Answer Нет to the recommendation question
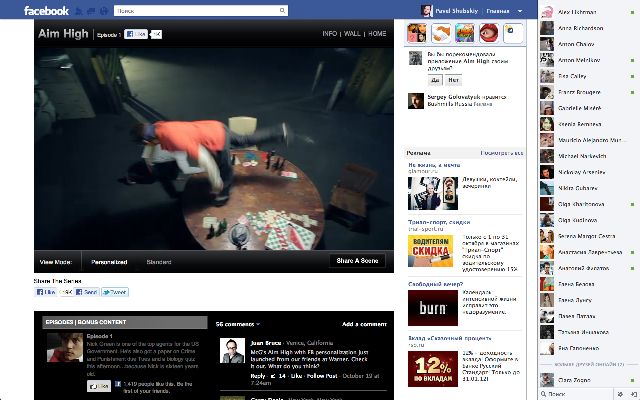This screenshot has height=400, width=640. [x=453, y=80]
